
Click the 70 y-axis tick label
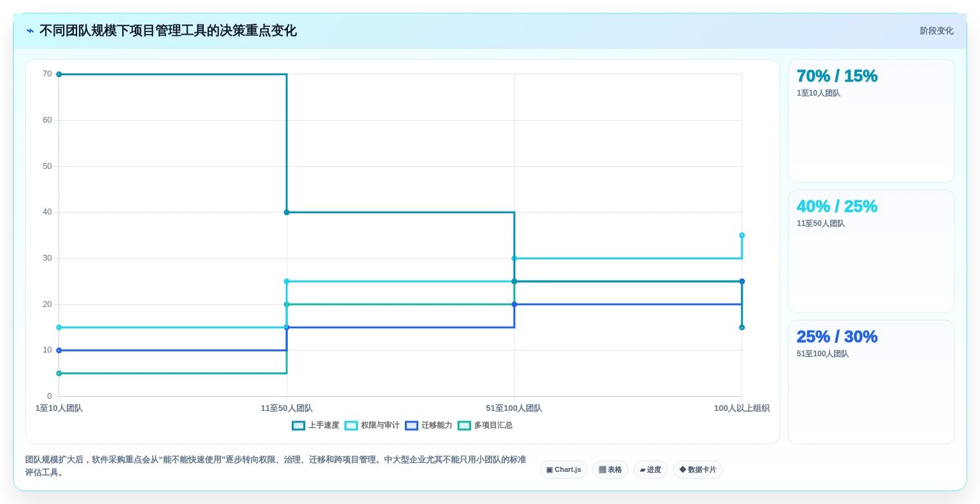click(x=48, y=74)
